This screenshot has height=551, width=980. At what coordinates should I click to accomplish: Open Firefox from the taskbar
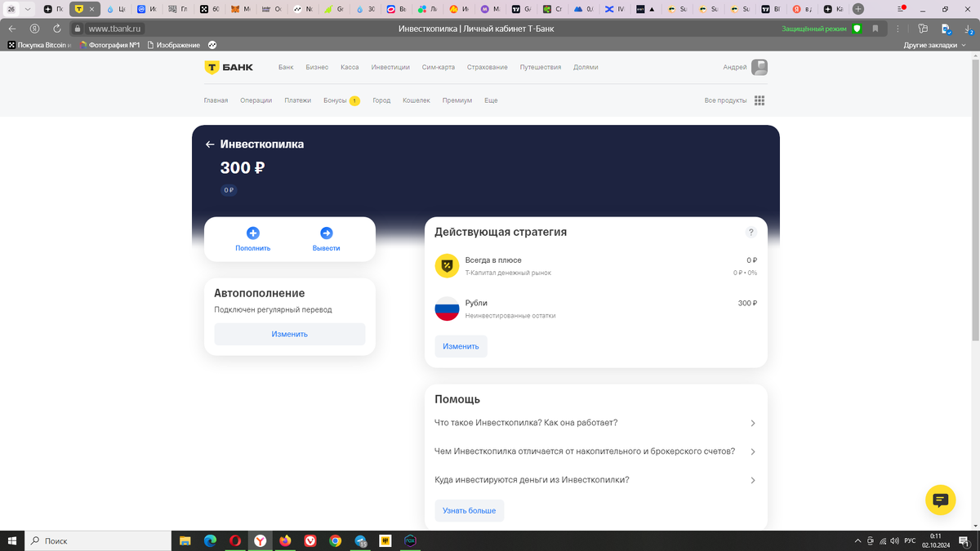285,540
